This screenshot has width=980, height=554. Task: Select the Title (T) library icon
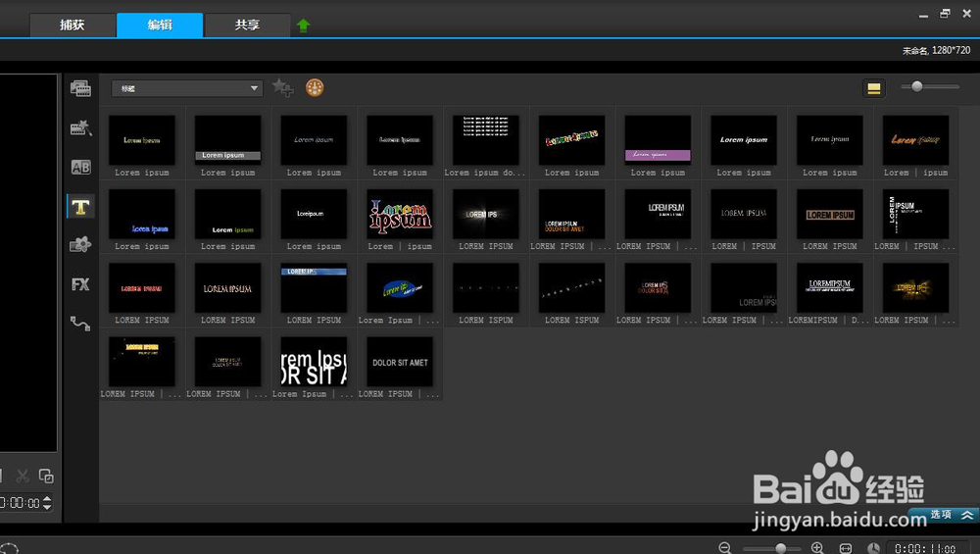click(80, 206)
